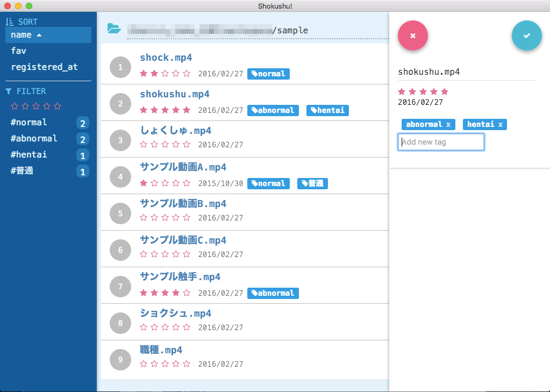Click the count badge beside #normal

[x=83, y=123]
